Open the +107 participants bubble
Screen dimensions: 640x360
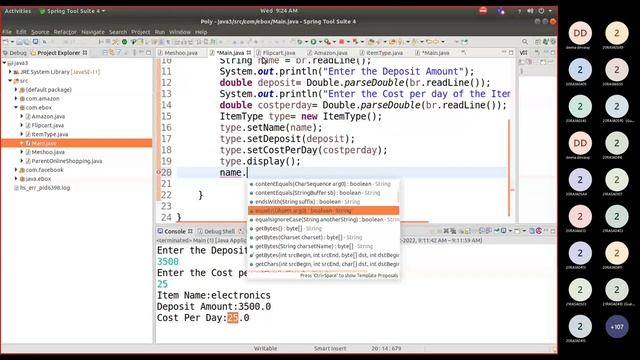pyautogui.click(x=617, y=327)
